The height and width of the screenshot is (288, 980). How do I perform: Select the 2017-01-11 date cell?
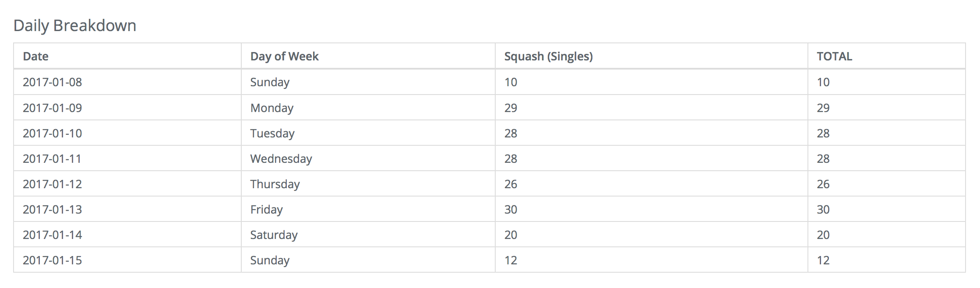127,158
